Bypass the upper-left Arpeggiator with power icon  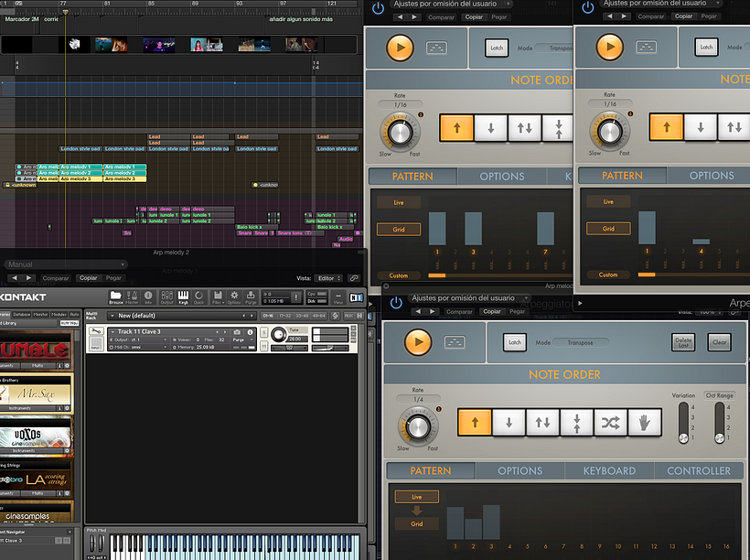(378, 8)
